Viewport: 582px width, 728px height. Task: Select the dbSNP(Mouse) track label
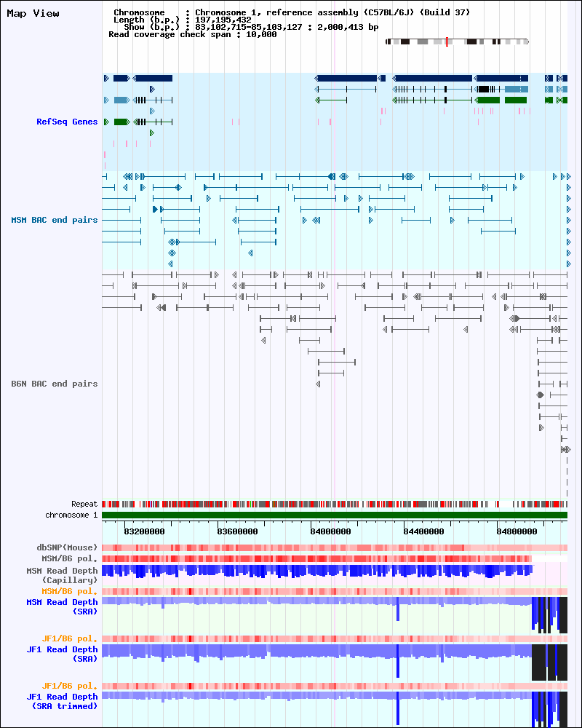tap(68, 547)
